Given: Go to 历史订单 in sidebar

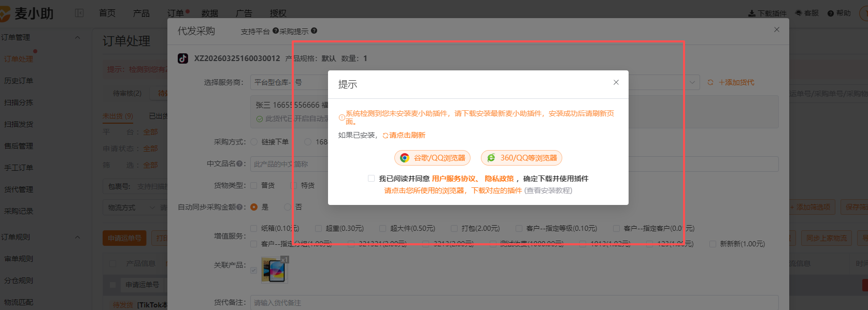Looking at the screenshot, I should (x=19, y=81).
